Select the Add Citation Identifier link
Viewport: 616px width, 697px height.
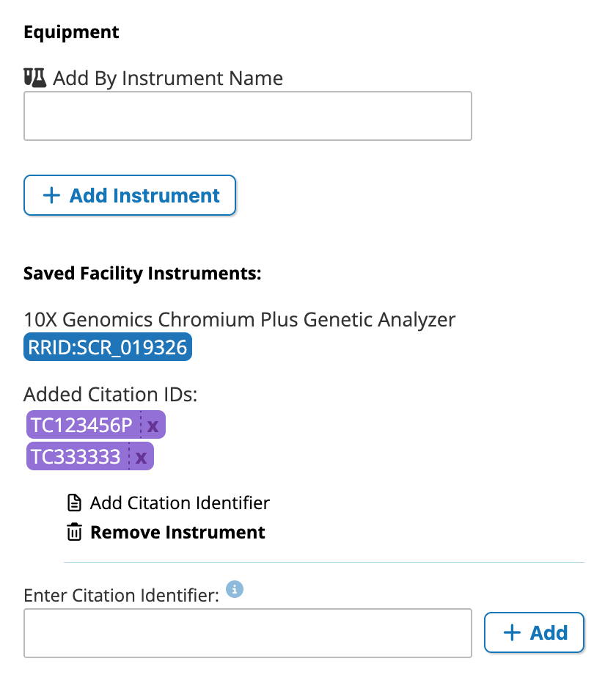[180, 503]
